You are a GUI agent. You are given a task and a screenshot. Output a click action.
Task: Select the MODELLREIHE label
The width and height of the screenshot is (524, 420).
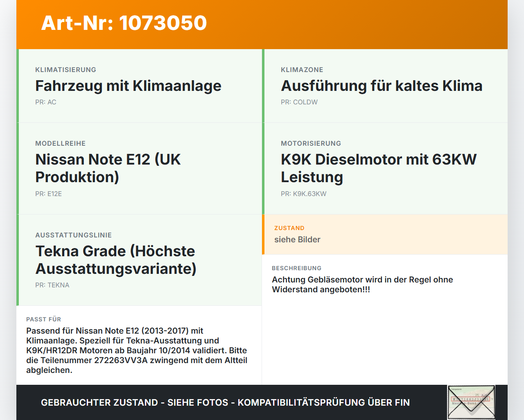(x=60, y=143)
